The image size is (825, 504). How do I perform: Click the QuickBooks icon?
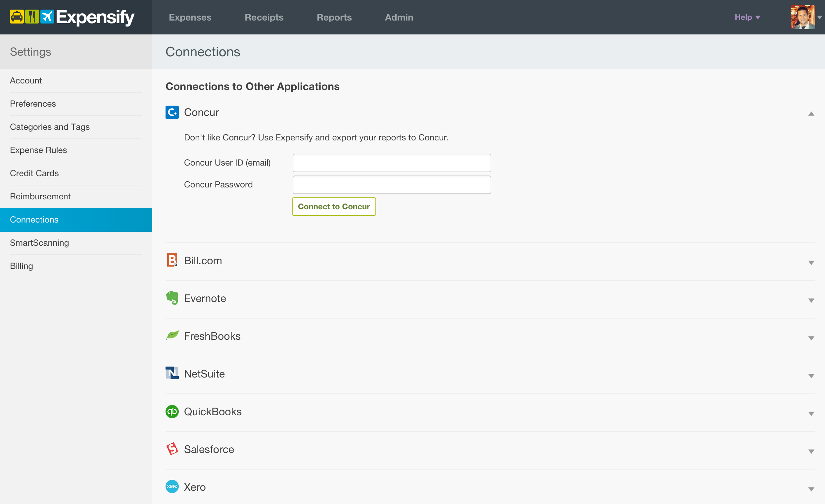172,412
